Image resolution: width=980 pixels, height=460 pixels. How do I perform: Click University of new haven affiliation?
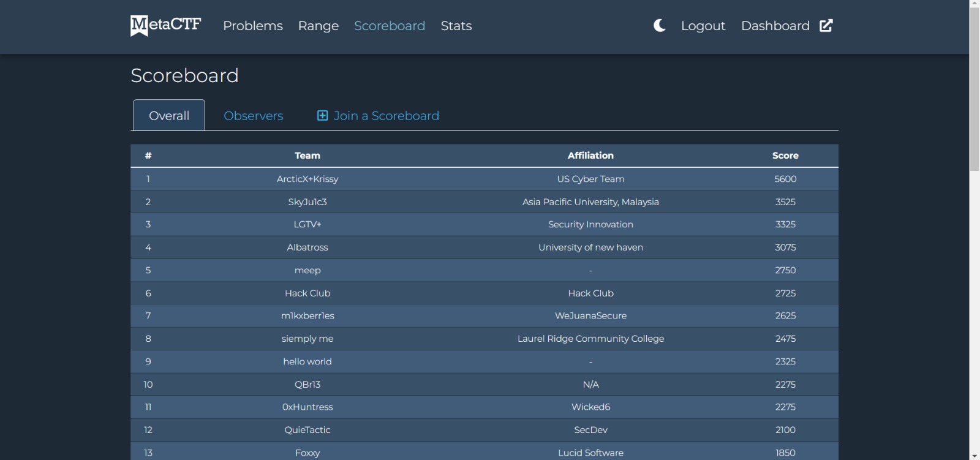pos(590,247)
